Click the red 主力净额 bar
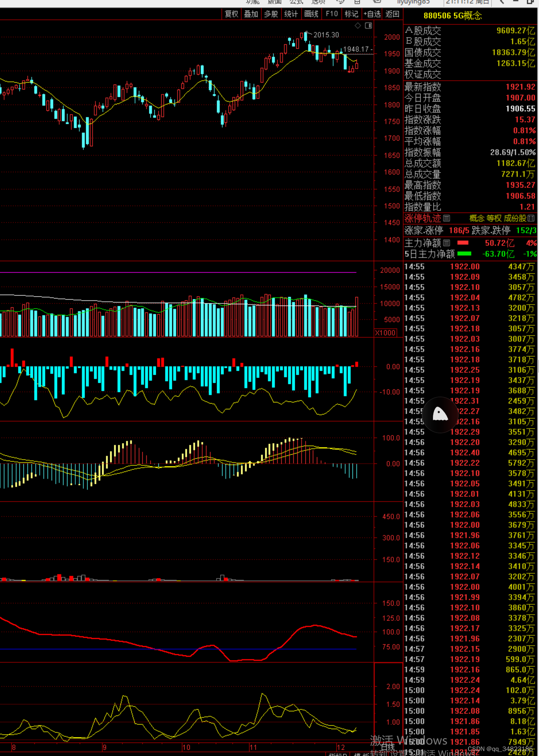 (463, 243)
